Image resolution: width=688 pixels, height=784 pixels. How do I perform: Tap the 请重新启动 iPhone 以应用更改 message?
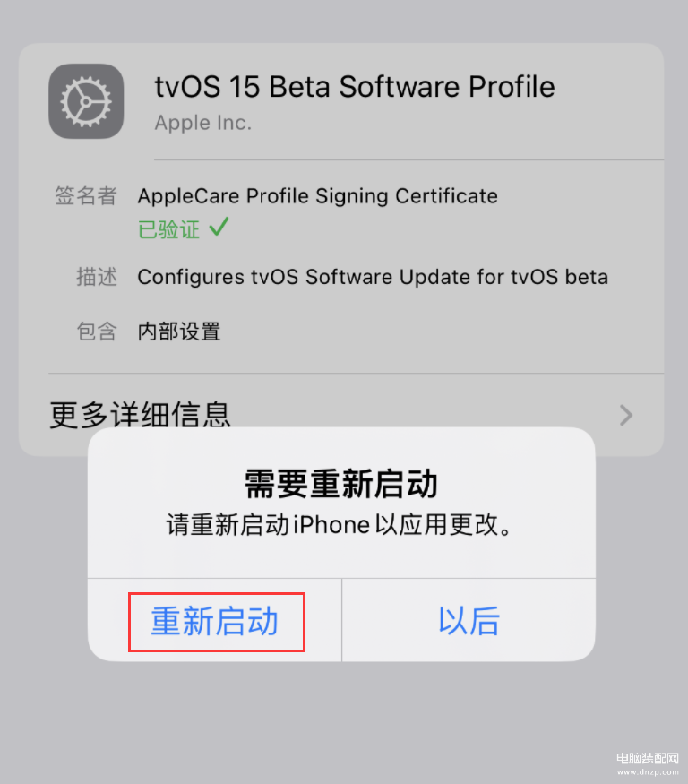pos(339,525)
